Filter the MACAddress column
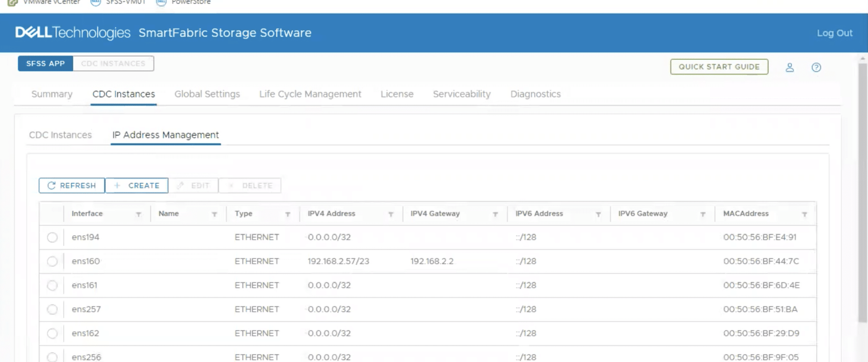This screenshot has width=868, height=362. 804,214
